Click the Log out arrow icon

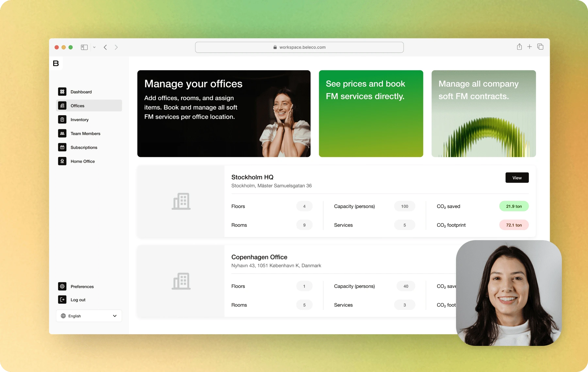62,300
